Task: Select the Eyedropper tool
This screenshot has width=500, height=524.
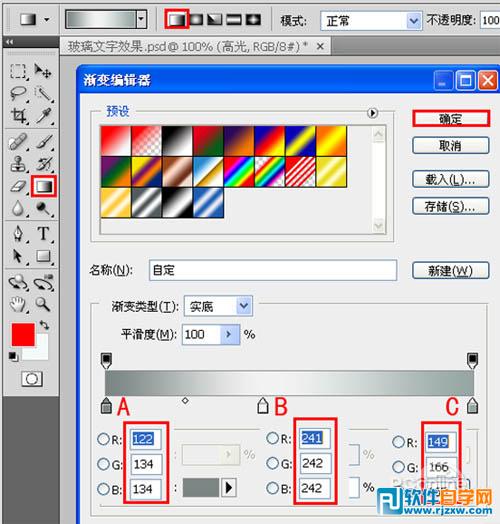Action: coord(44,116)
